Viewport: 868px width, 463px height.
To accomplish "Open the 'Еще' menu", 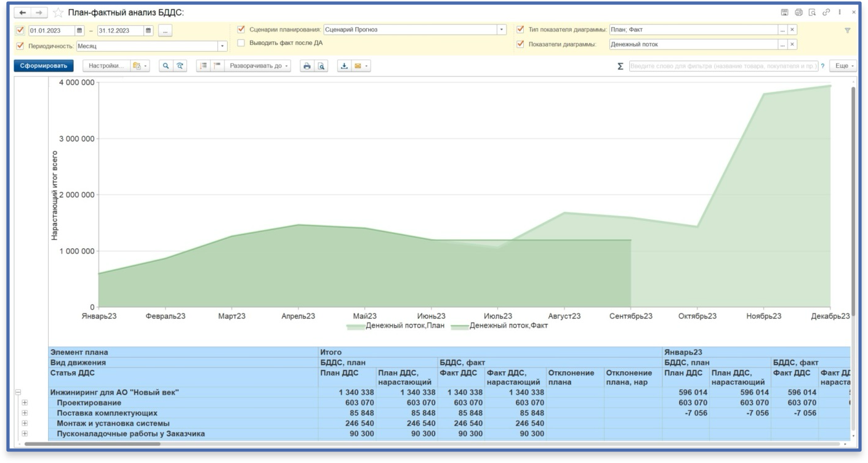I will pos(842,66).
